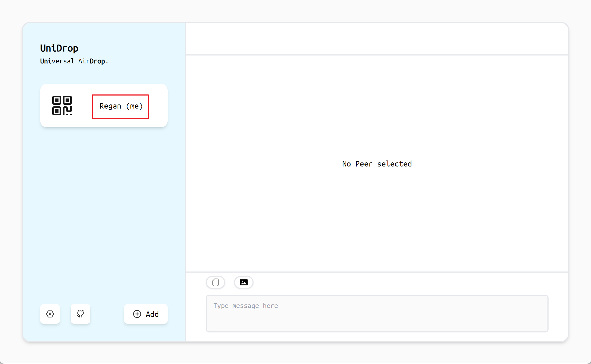Select the Regan (me) name label
The image size is (591, 364).
pos(121,106)
